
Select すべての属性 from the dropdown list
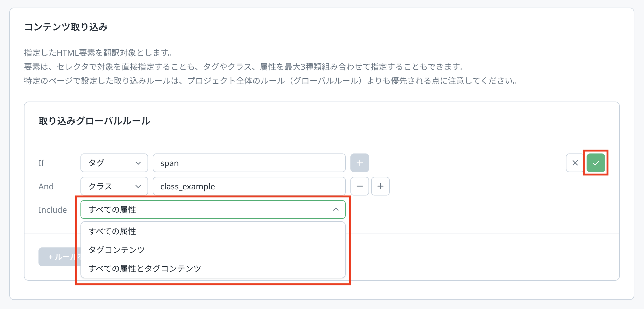[x=113, y=231]
